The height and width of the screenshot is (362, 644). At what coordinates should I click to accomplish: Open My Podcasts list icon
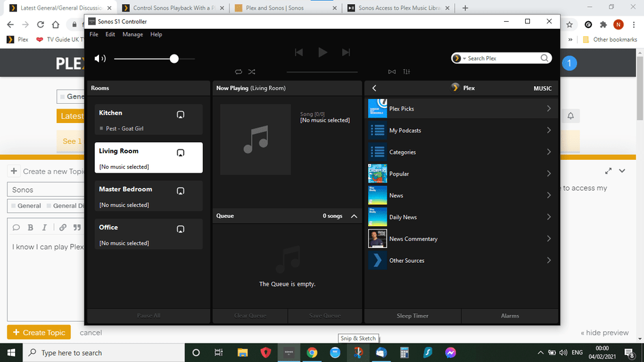coord(378,130)
